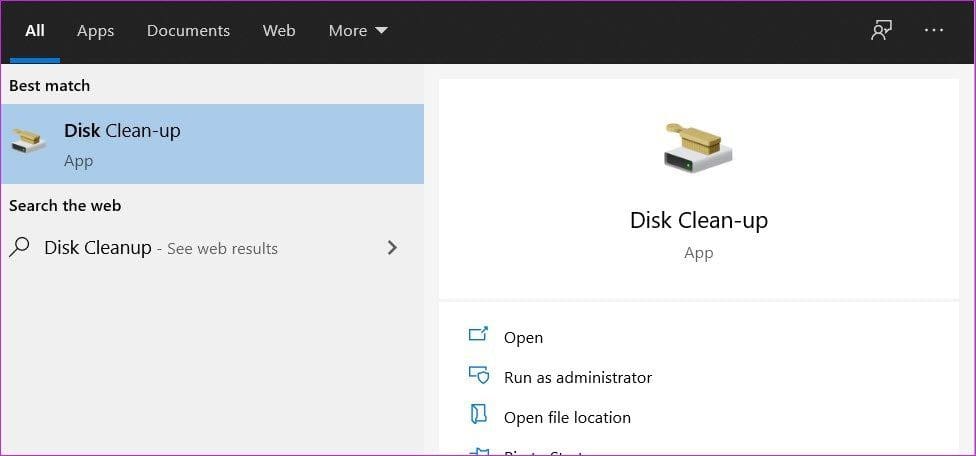Select the All tab
This screenshot has width=976, height=456.
(35, 30)
